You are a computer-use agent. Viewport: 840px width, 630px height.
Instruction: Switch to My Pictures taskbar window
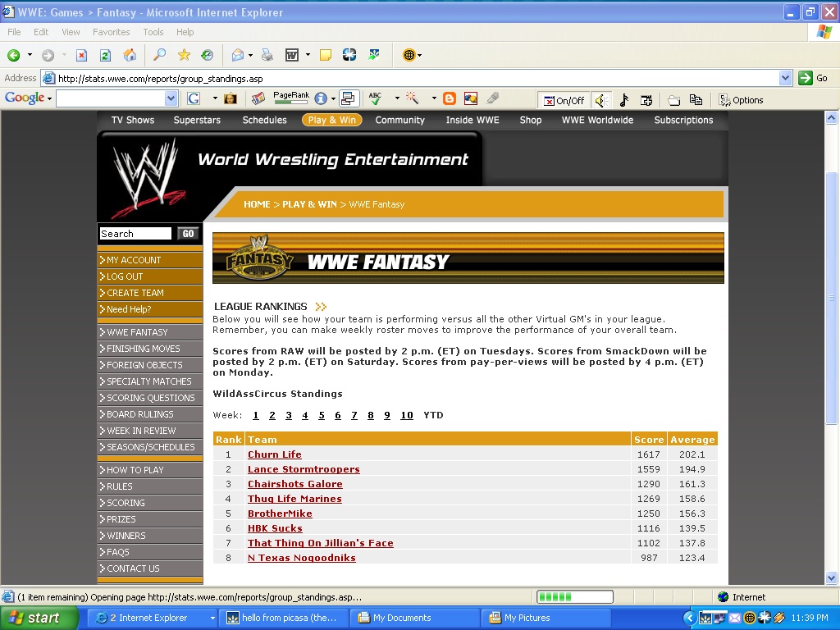coord(546,618)
